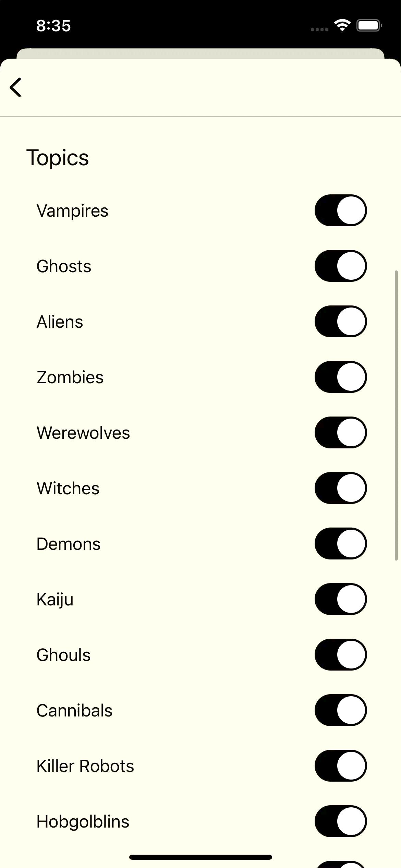Click the vertical scrollbar indicator
401x868 pixels.
[396, 415]
